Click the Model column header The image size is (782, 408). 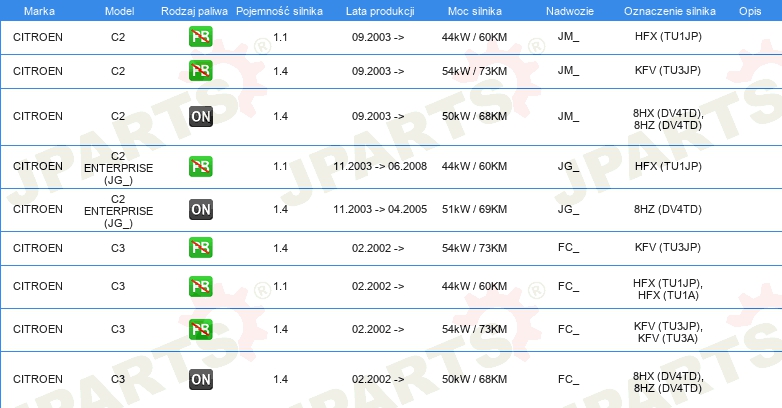pos(119,11)
